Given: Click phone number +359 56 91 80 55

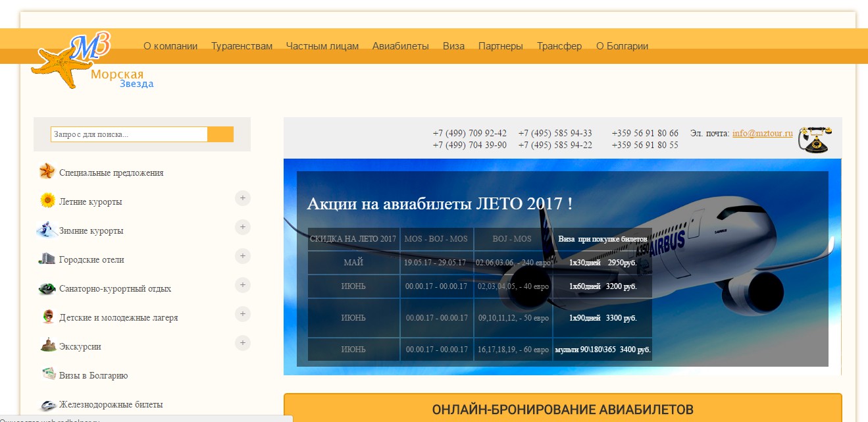Looking at the screenshot, I should [x=645, y=145].
